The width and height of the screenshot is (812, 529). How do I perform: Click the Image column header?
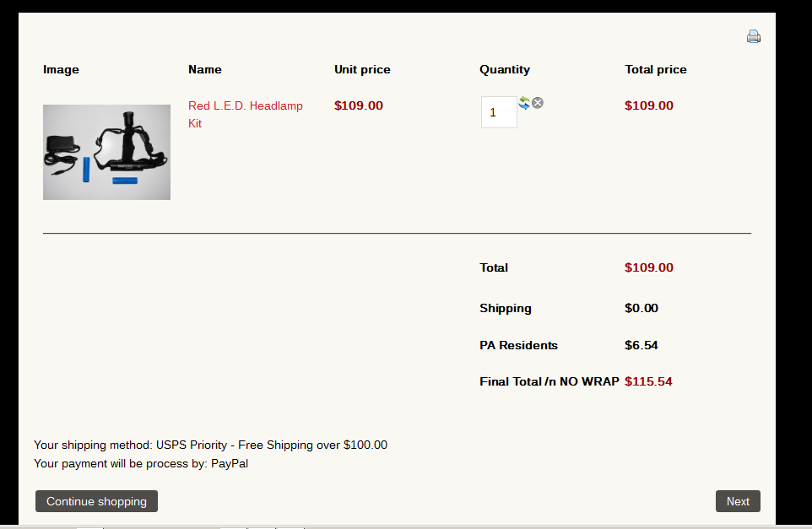click(61, 69)
